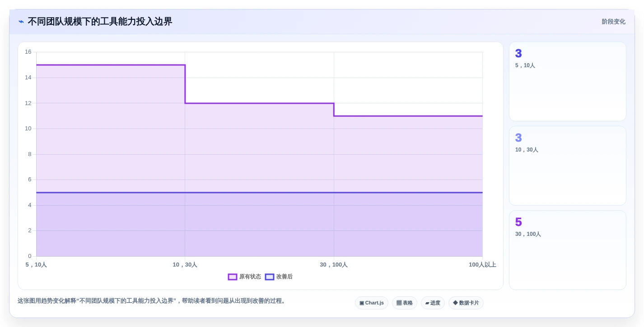Click y-axis value 4
644x327 pixels.
[30, 205]
